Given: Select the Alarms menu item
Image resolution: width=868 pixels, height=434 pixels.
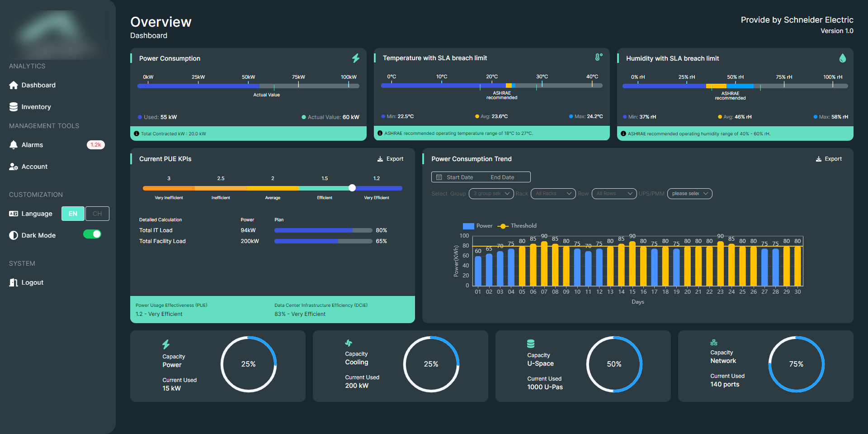Looking at the screenshot, I should [32, 145].
